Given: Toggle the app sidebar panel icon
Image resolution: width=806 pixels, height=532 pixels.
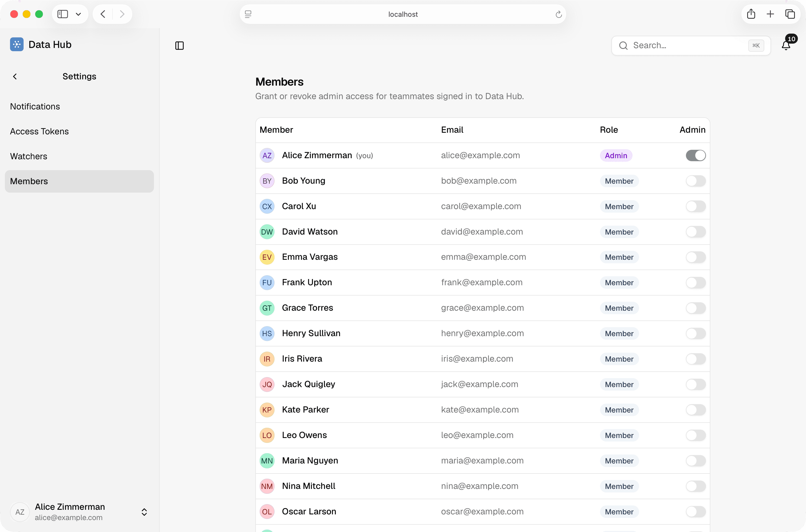Looking at the screenshot, I should pos(179,46).
